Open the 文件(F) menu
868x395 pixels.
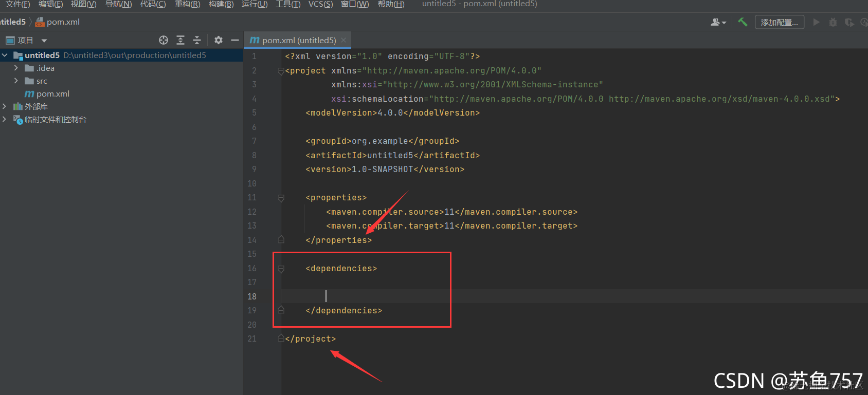pyautogui.click(x=17, y=4)
